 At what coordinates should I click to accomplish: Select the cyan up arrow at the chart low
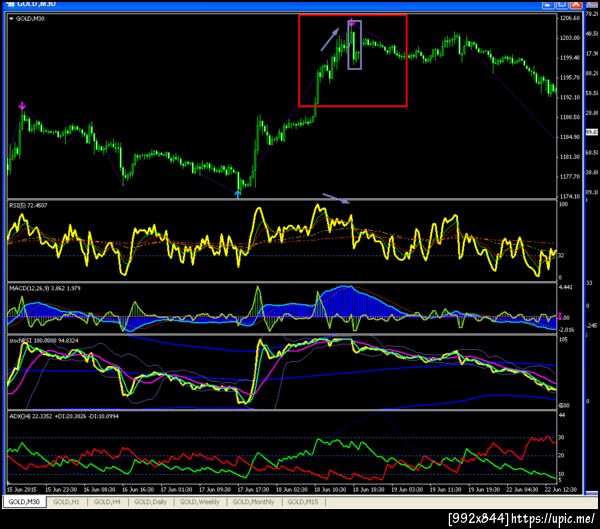[x=238, y=194]
